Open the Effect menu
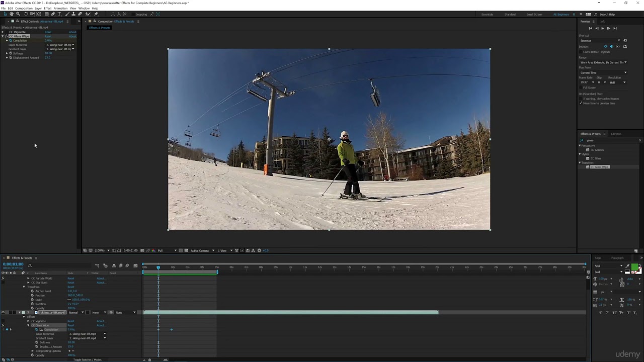This screenshot has width=644, height=362. coord(48,8)
